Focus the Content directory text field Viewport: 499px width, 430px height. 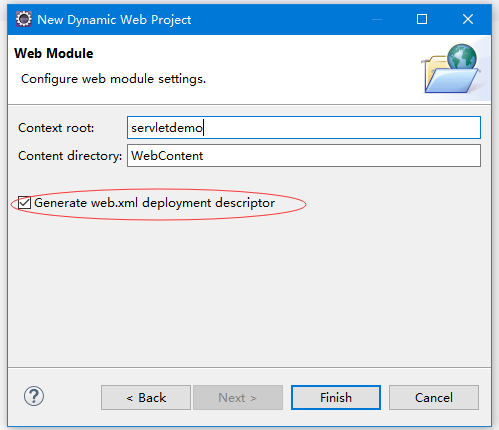coord(304,156)
